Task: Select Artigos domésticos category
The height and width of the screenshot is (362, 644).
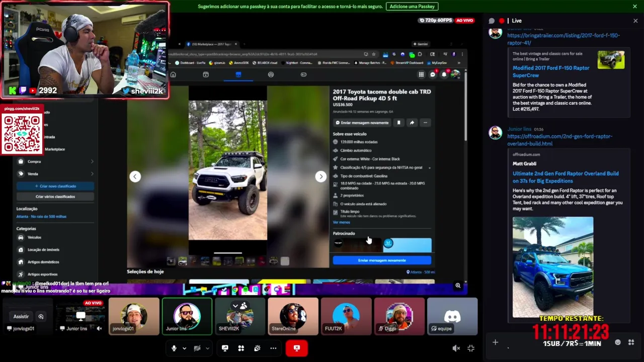Action: [x=55, y=262]
